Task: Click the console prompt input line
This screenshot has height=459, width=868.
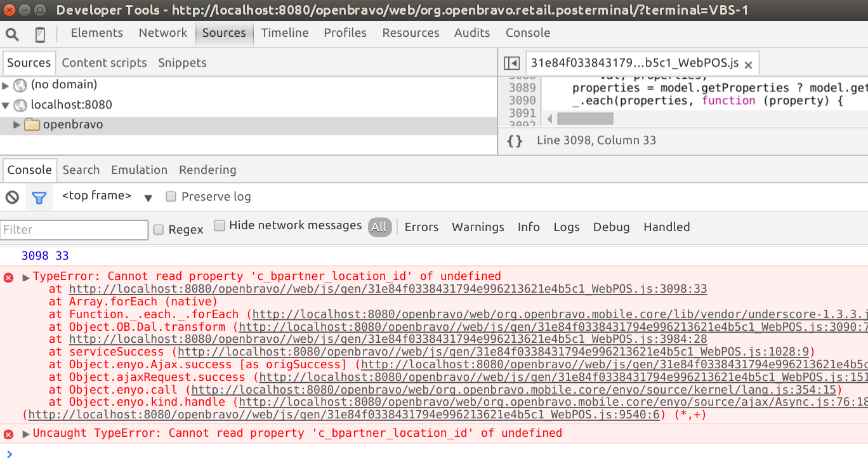Action: point(434,453)
